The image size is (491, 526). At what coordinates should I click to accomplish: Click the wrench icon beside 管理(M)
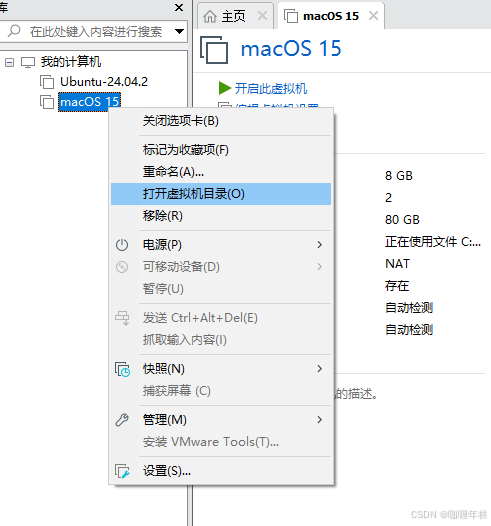[122, 420]
